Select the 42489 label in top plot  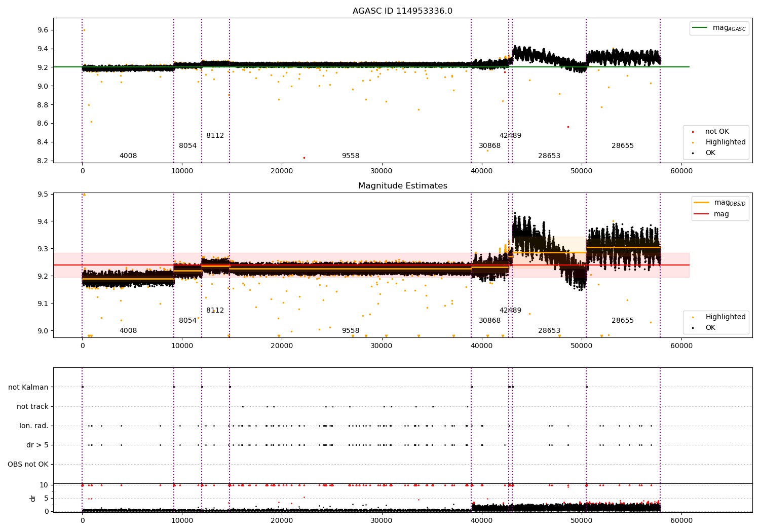[x=510, y=136]
